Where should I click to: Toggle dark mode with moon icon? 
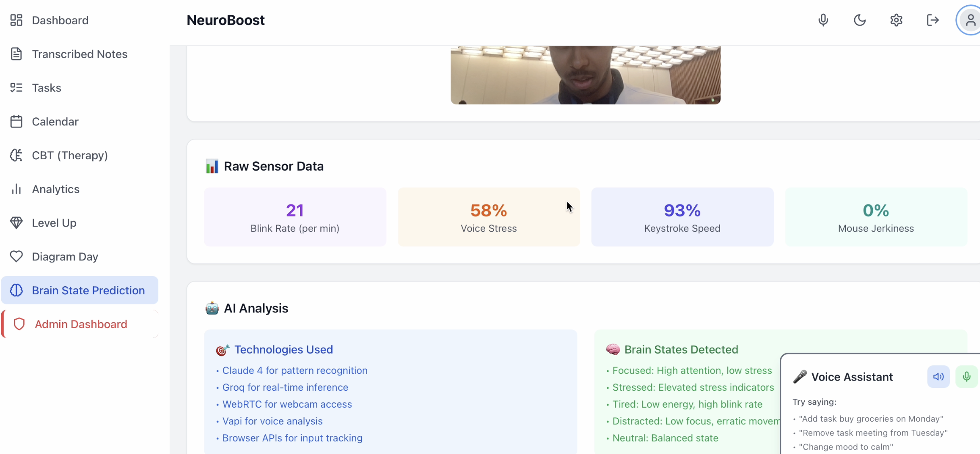click(860, 20)
